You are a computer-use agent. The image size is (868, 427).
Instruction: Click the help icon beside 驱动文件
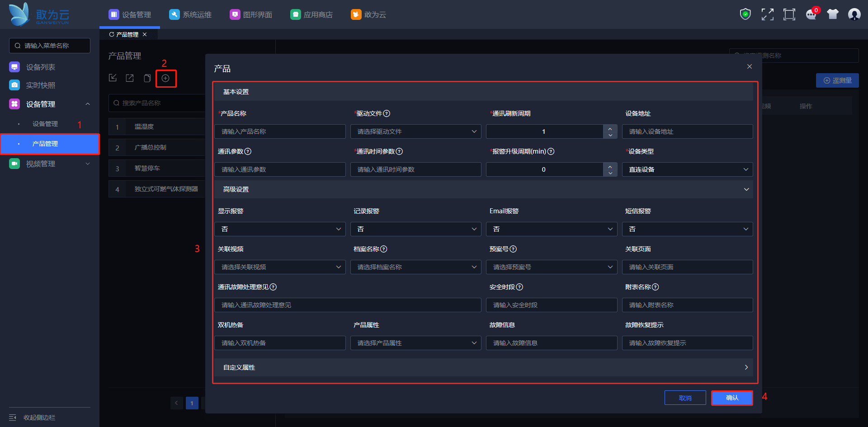(387, 113)
